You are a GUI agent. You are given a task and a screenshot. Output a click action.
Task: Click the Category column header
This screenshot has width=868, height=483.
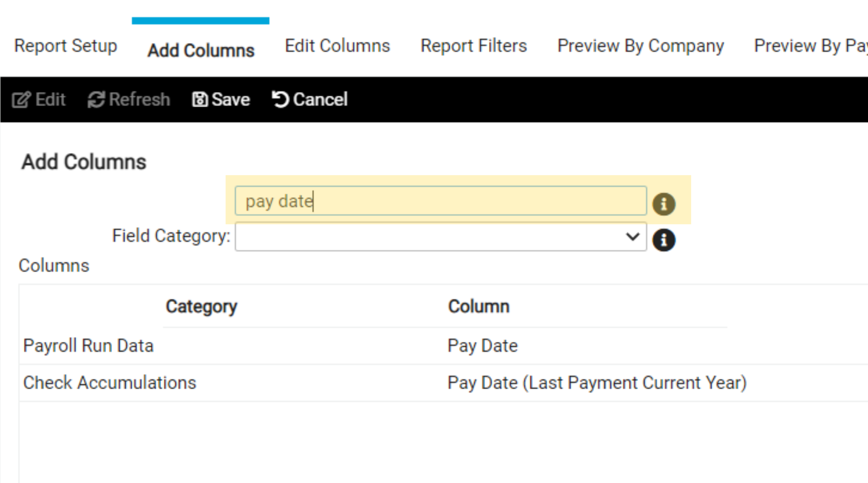coord(201,307)
